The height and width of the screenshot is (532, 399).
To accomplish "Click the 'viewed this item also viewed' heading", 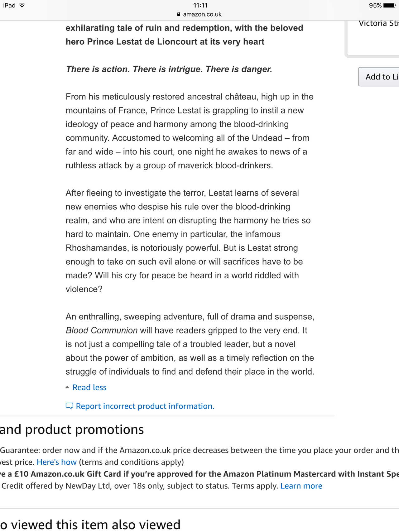I will pyautogui.click(x=90, y=524).
